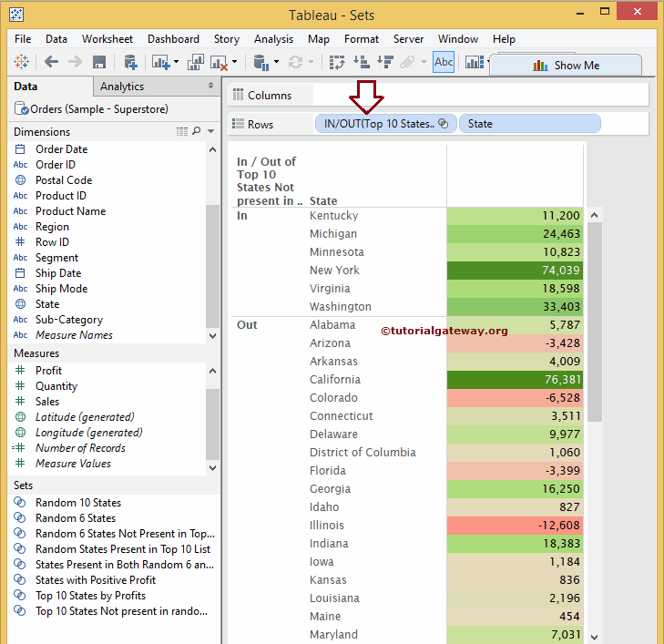Click the Dimensions list scroll-up arrow

pyautogui.click(x=212, y=149)
